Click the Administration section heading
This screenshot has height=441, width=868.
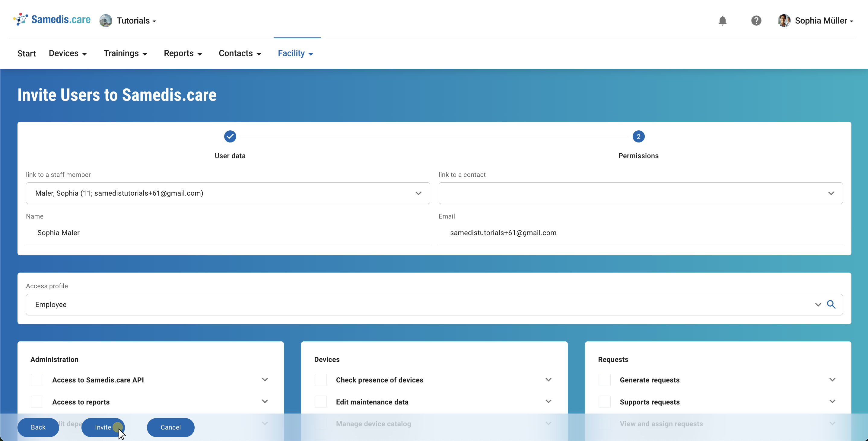pyautogui.click(x=54, y=360)
